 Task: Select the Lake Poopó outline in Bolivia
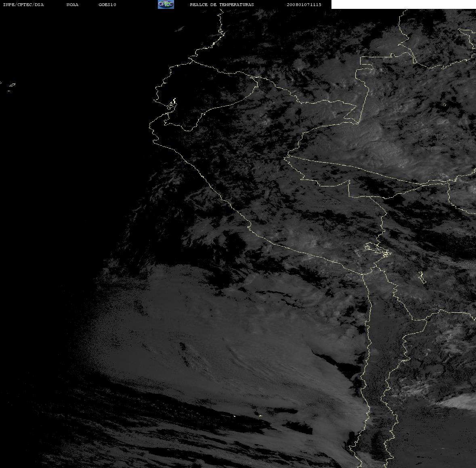(x=421, y=277)
